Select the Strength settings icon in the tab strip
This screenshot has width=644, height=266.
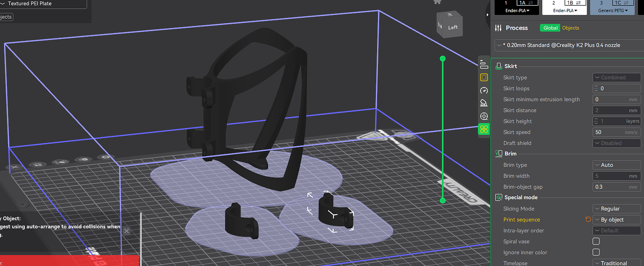coord(484,77)
